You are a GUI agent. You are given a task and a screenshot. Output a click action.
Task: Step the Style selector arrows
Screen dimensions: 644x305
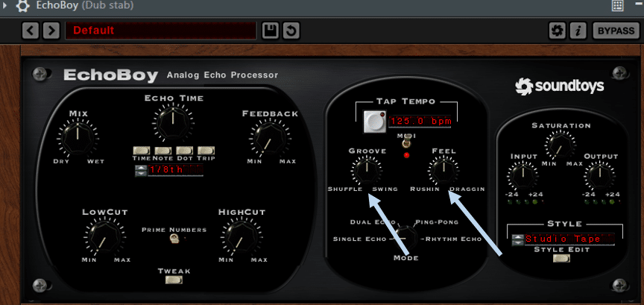pyautogui.click(x=517, y=239)
